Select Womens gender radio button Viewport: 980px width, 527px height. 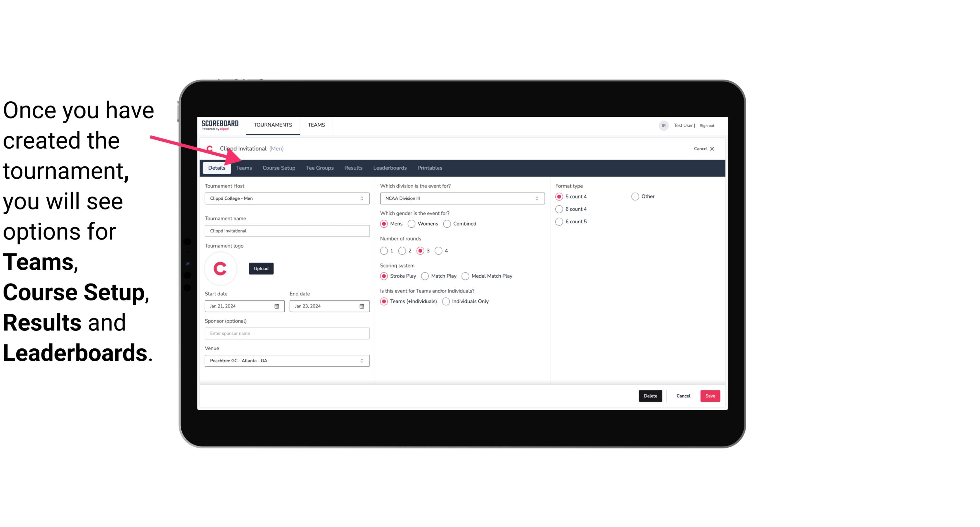pos(412,223)
